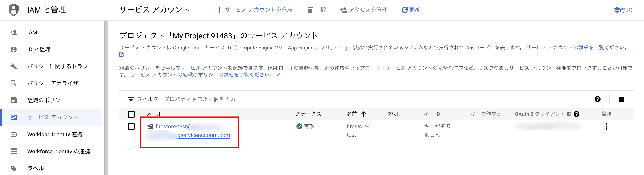Click the manage access person icon

(x=344, y=10)
